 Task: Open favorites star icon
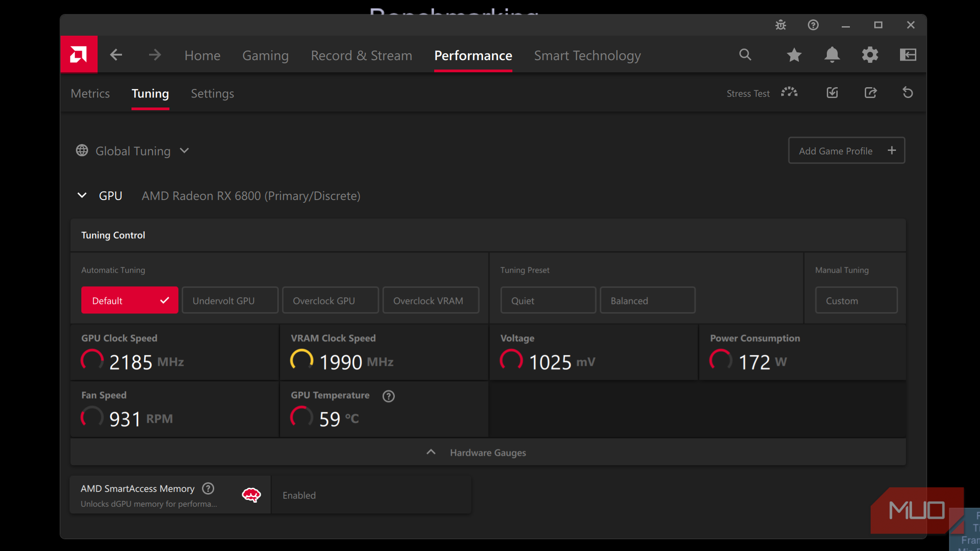(x=794, y=55)
